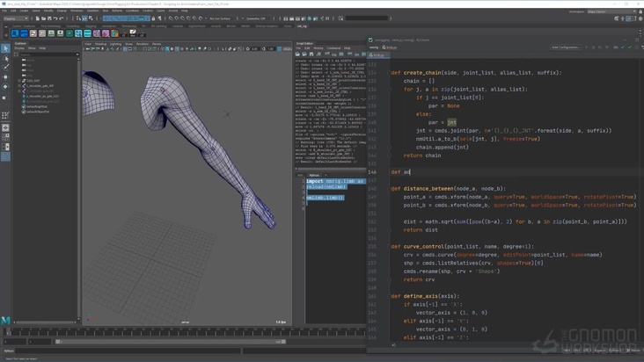Click the Outliner search field
Screen dimensions: 644x362
[48, 54]
